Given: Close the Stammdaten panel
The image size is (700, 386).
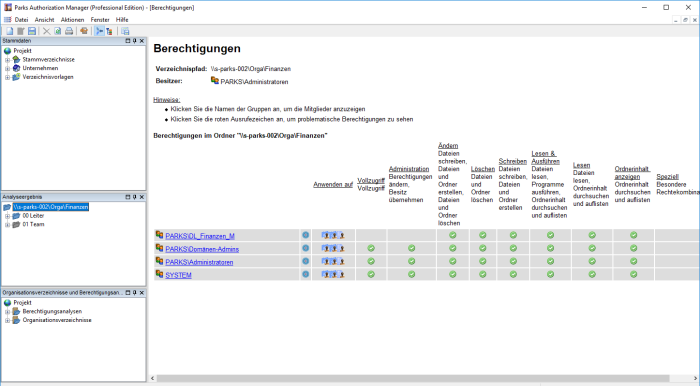Looking at the screenshot, I should [142, 41].
